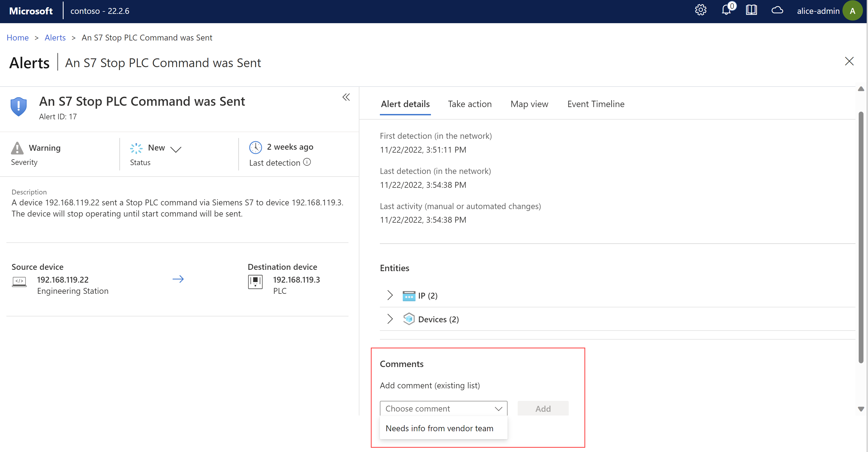Select Map view tab
Viewport: 868px width, 452px height.
coord(529,104)
